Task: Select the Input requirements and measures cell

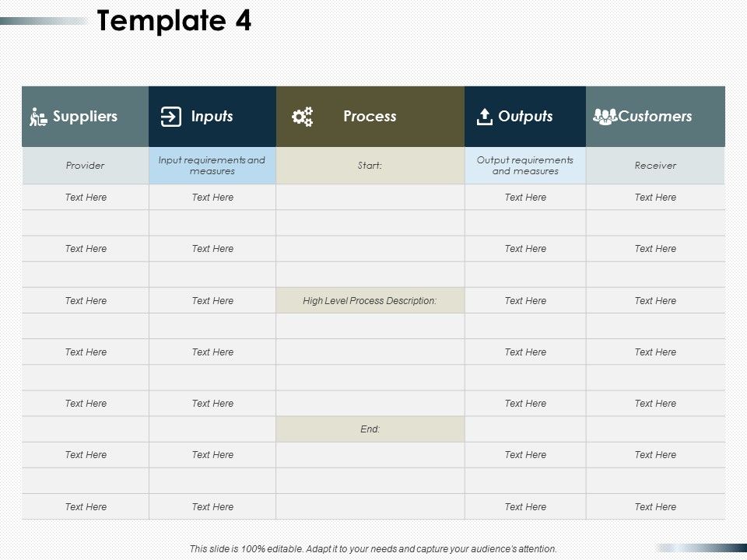Action: pyautogui.click(x=212, y=166)
